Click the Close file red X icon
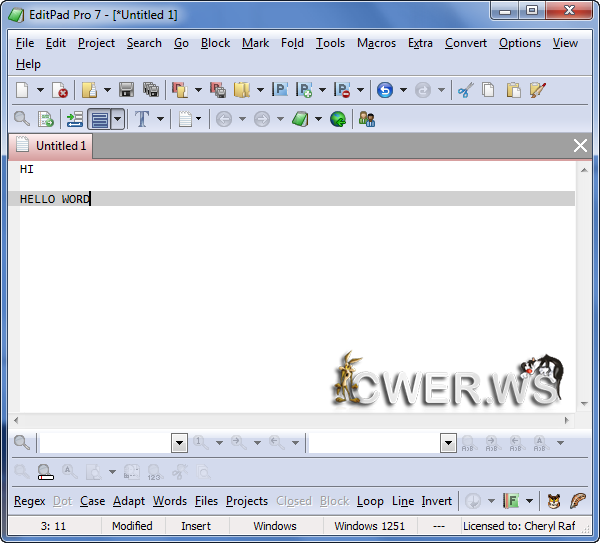This screenshot has width=600, height=543. (60, 90)
